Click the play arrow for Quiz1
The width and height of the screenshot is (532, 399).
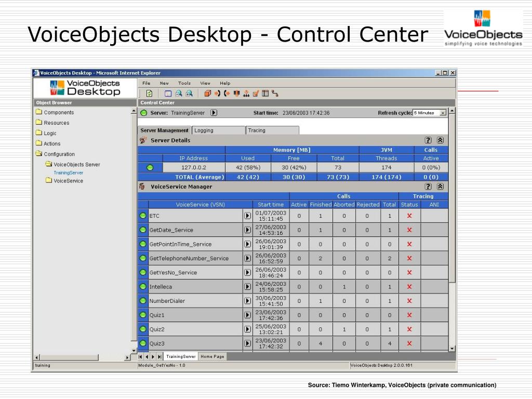point(248,315)
